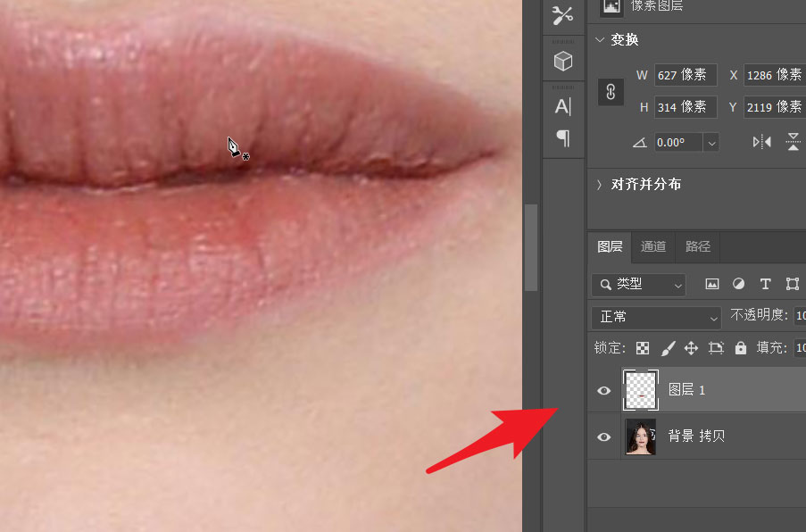Hide layer 图层 1
The height and width of the screenshot is (532, 806).
tap(604, 391)
